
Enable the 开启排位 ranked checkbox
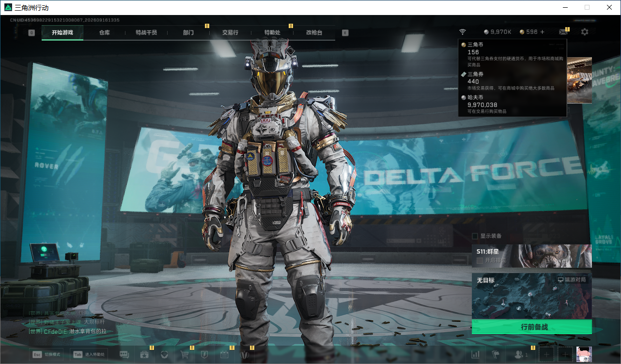(x=480, y=260)
